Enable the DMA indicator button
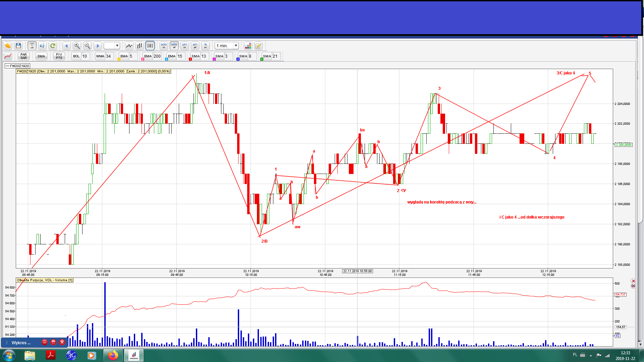Screen dimensions: 644x362 (41, 56)
